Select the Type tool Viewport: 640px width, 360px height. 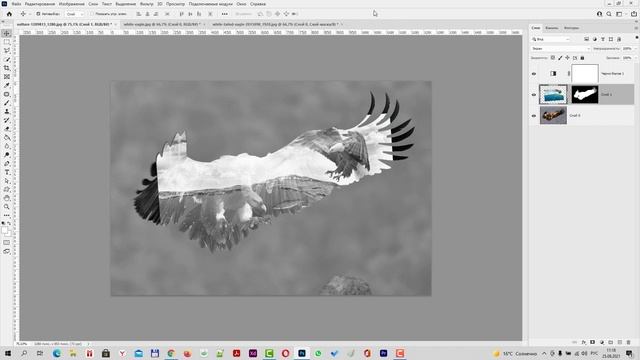7,172
